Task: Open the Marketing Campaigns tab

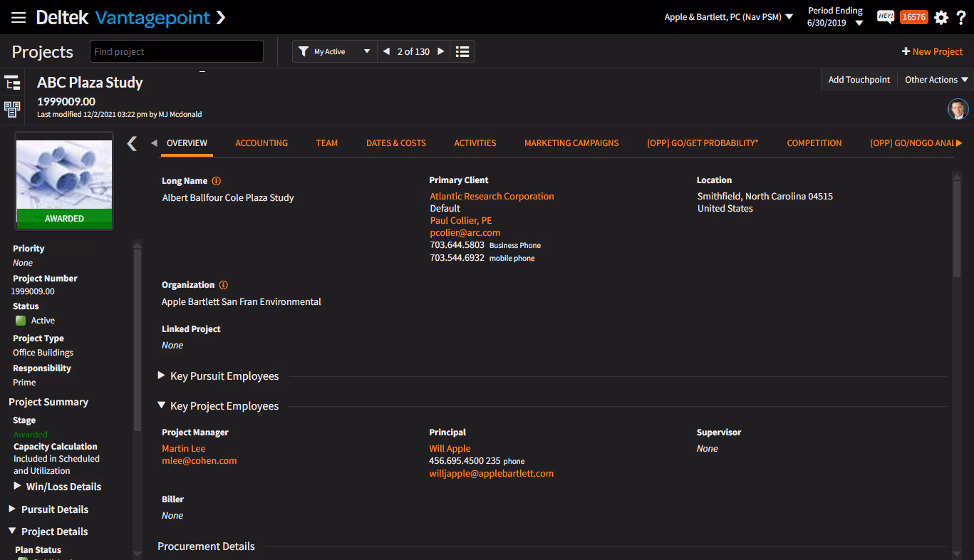Action: point(571,143)
